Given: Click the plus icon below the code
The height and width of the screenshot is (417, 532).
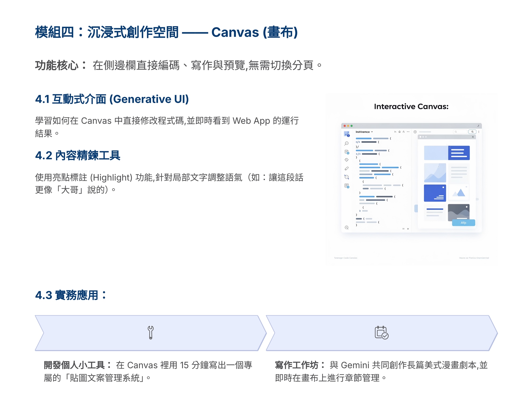Looking at the screenshot, I should pyautogui.click(x=408, y=229).
